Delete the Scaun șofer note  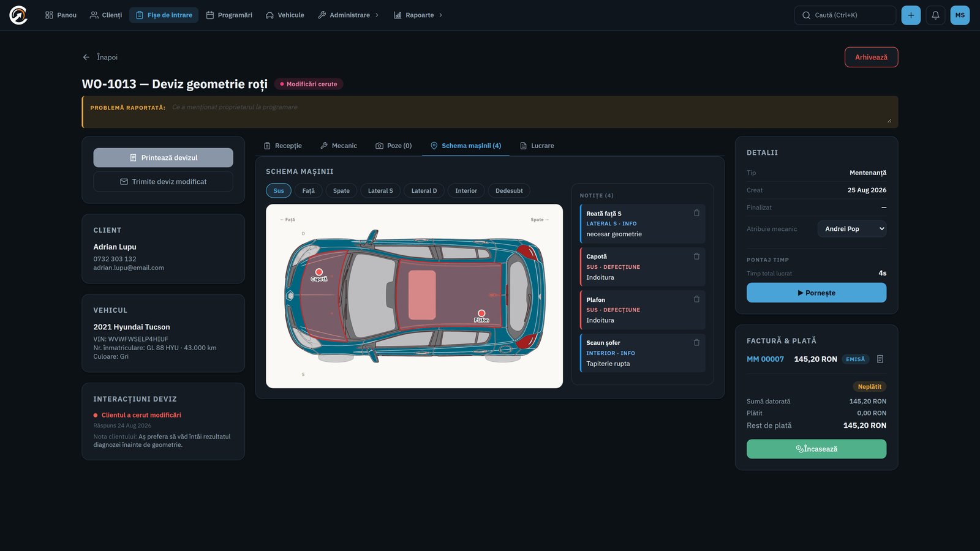(x=696, y=343)
